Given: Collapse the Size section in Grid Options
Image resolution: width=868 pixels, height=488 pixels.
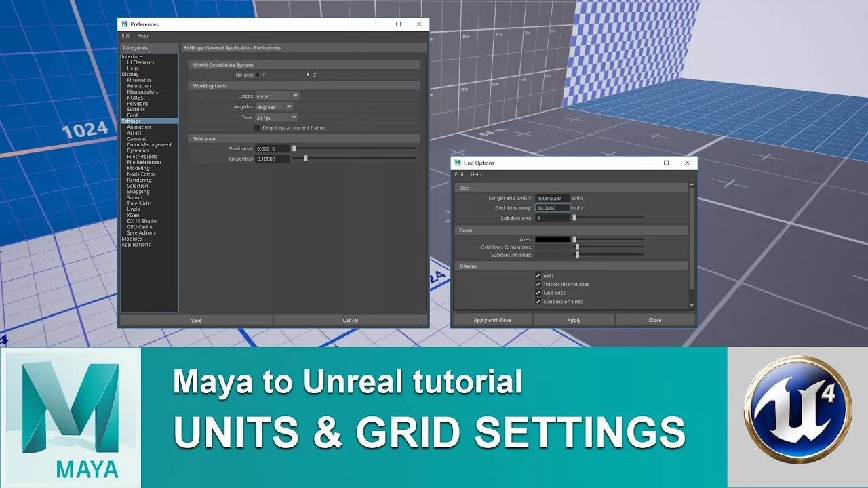Looking at the screenshot, I should point(571,188).
